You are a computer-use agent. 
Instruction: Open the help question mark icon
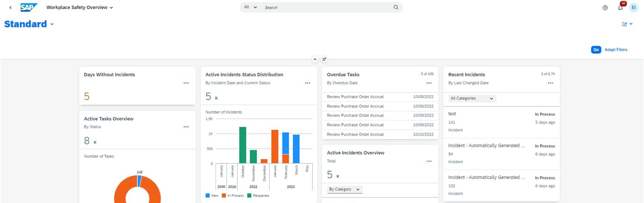[x=605, y=7]
